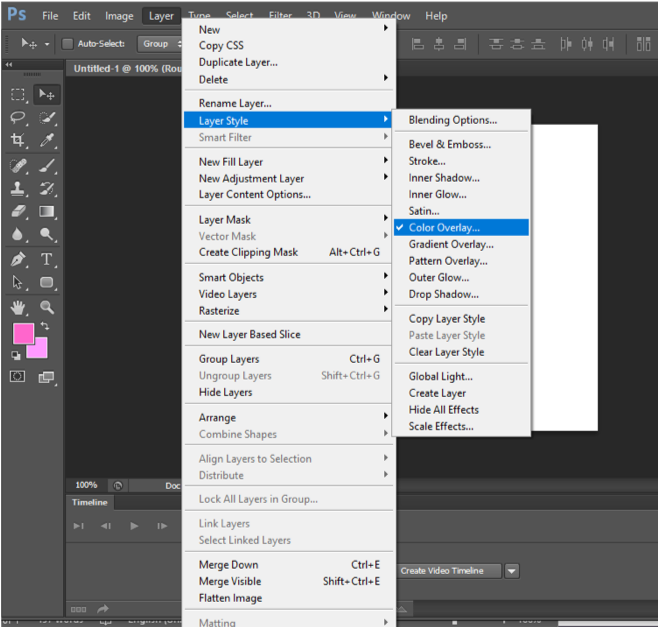Choose Copy Layer Style
Viewport: 658px width, 627px height.
[x=461, y=319]
